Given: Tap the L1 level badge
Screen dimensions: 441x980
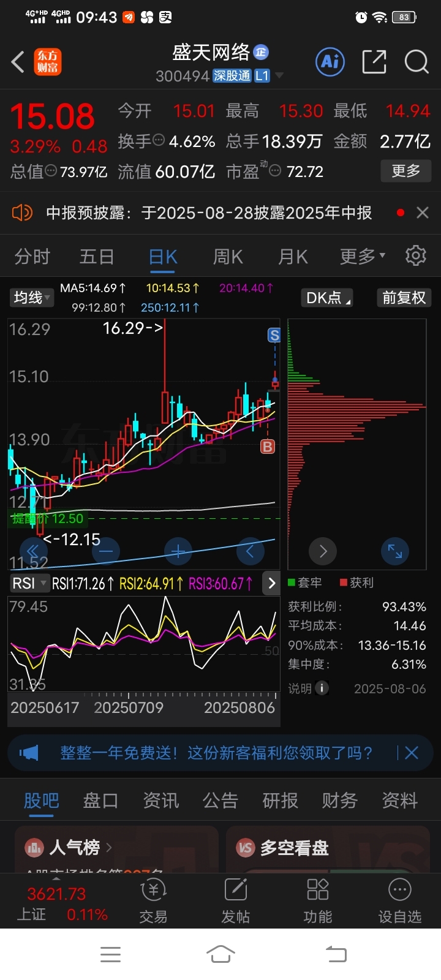Looking at the screenshot, I should [262, 76].
